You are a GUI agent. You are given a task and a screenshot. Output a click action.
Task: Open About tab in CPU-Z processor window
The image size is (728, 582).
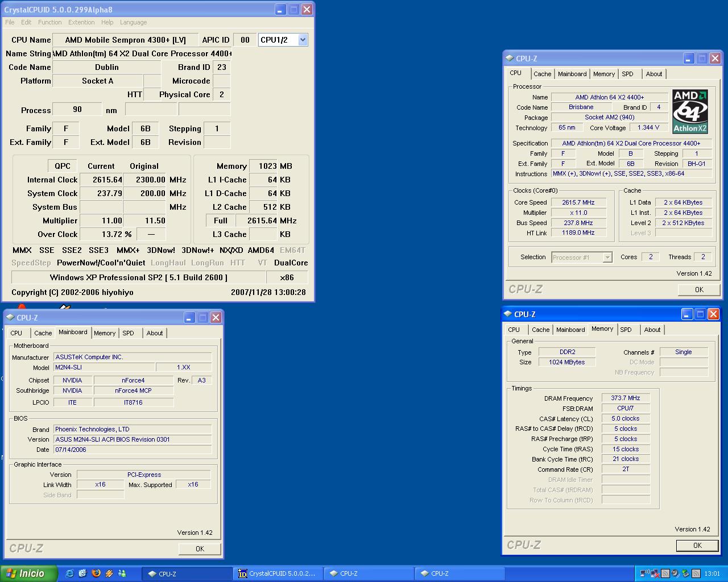pos(654,74)
